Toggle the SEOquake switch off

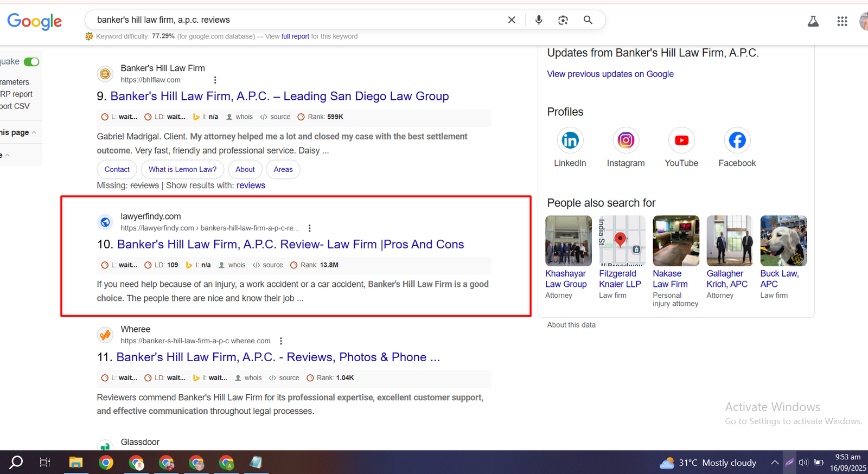(x=31, y=62)
